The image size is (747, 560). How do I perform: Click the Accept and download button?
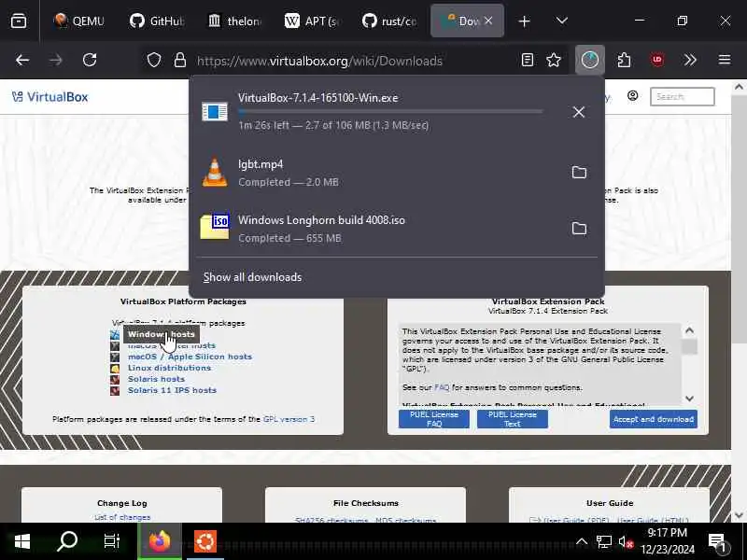(653, 419)
